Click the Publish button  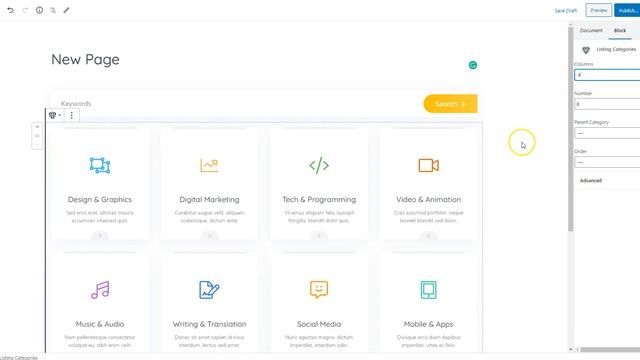[x=627, y=10]
